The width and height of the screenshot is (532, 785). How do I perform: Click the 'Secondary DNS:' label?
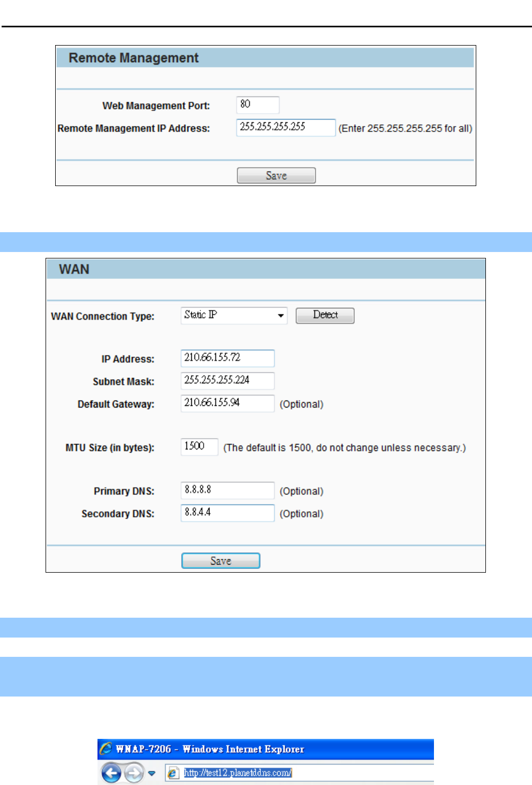[x=118, y=514]
